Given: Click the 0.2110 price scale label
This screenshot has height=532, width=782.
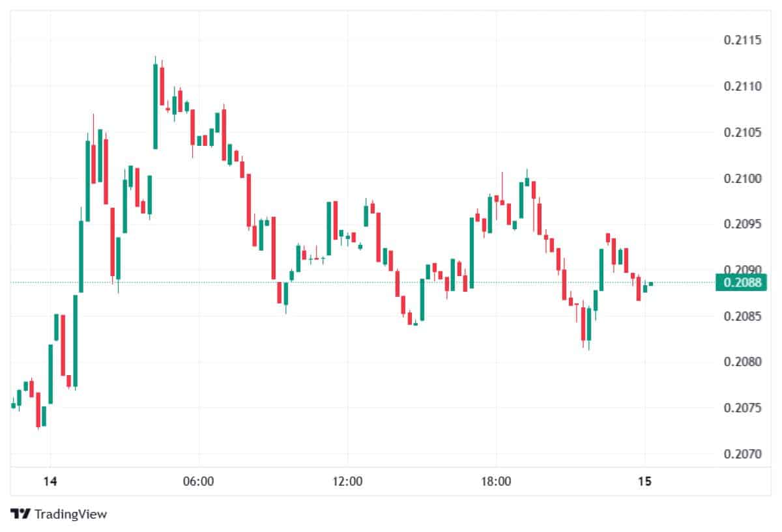Looking at the screenshot, I should click(x=743, y=87).
